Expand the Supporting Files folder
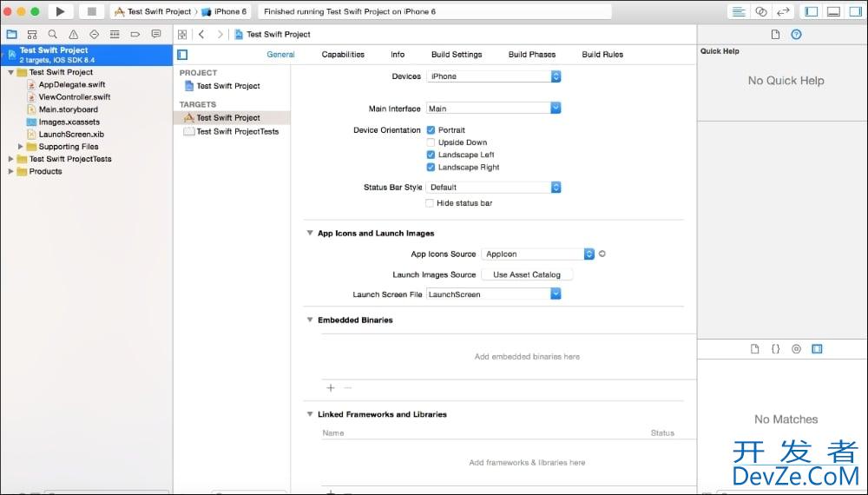This screenshot has height=495, width=868. click(x=21, y=147)
